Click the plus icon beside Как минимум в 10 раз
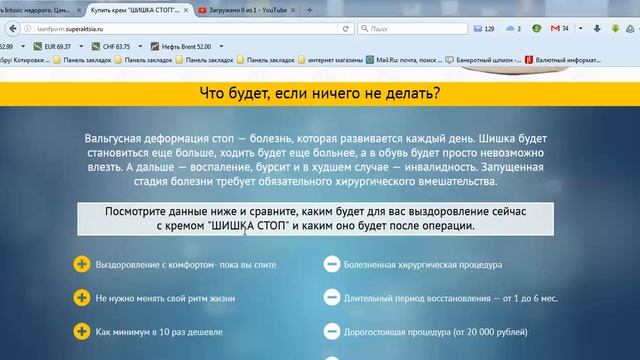Viewport: 640px width, 360px height. 82,331
